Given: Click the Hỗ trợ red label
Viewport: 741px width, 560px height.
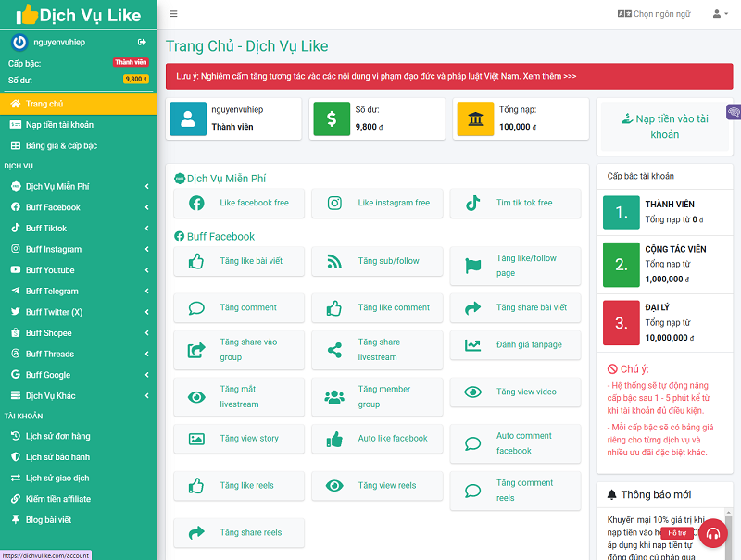Looking at the screenshot, I should click(677, 532).
